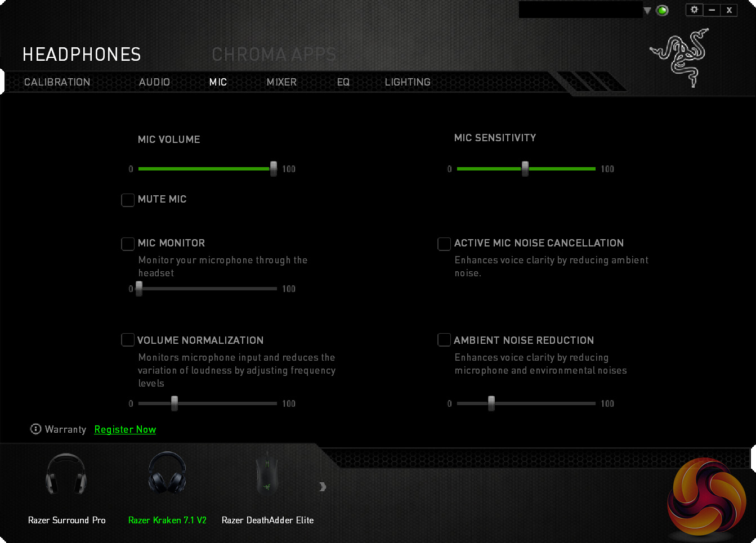
Task: Minimize the Razer Synapse window
Action: (712, 10)
